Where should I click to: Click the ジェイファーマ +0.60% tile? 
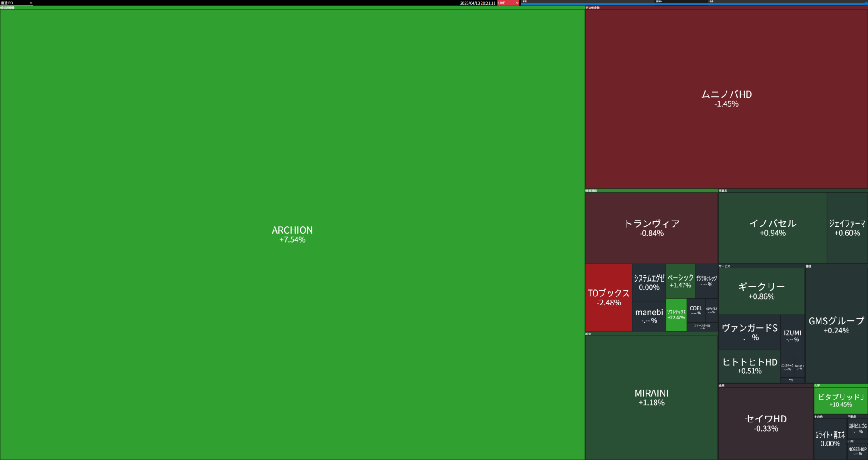[847, 228]
